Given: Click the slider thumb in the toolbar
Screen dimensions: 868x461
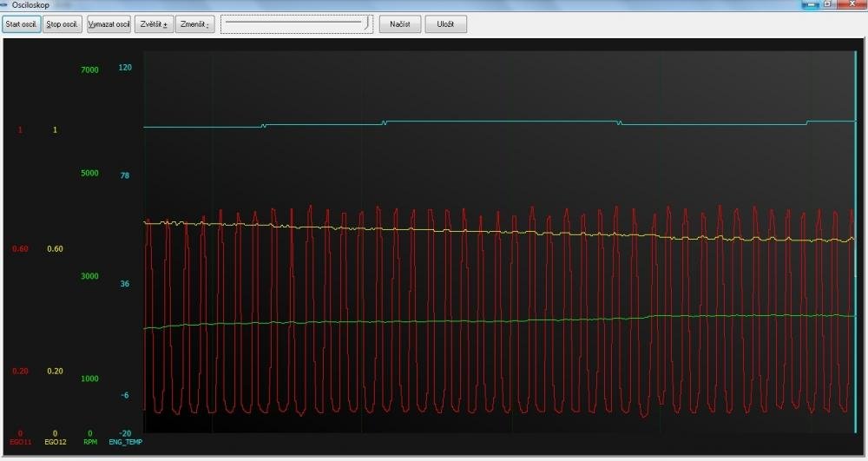Looking at the screenshot, I should [x=366, y=23].
